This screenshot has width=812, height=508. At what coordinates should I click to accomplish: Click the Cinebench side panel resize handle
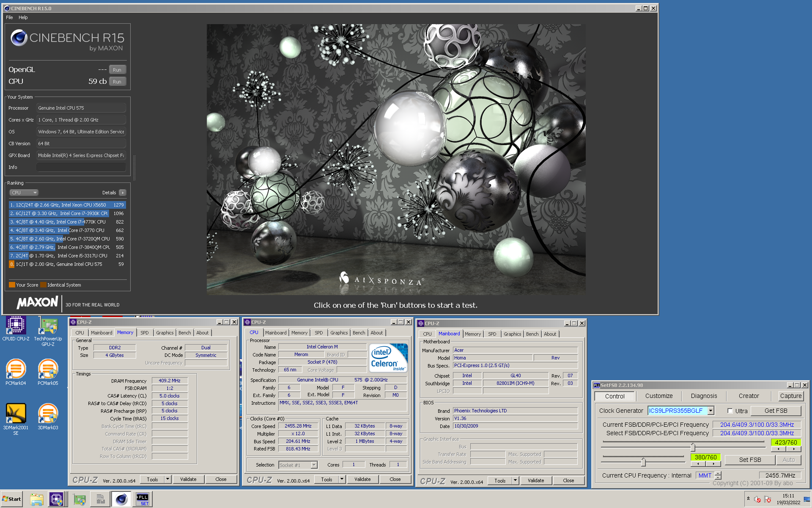[x=134, y=168]
